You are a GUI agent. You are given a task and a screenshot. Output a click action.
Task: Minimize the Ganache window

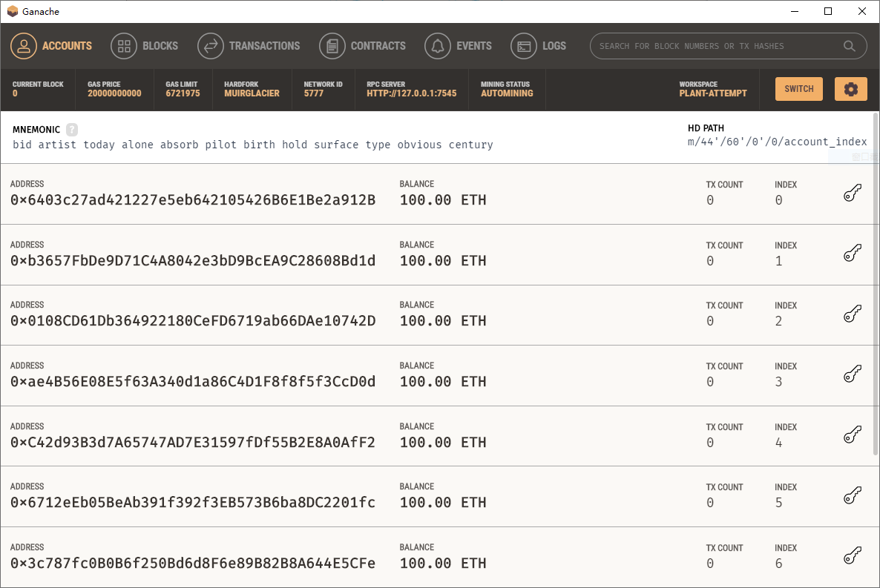click(795, 11)
